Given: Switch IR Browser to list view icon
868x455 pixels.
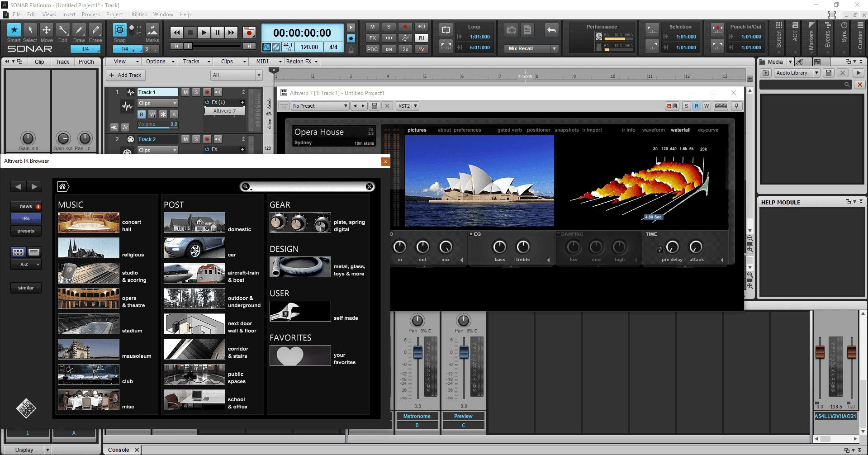Looking at the screenshot, I should pos(34,252).
